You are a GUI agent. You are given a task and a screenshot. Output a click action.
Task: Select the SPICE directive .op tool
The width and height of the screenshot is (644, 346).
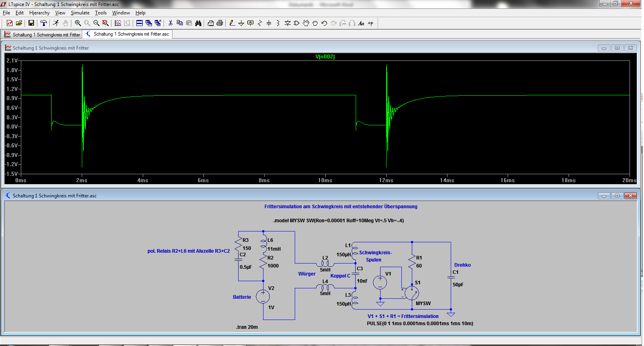coord(371,23)
